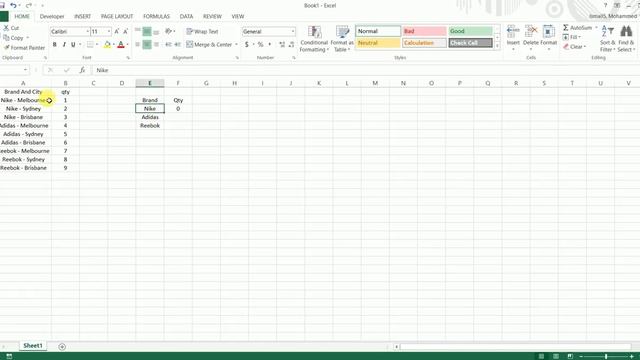Image resolution: width=640 pixels, height=360 pixels.
Task: Open the INSERT tab
Action: tap(82, 16)
